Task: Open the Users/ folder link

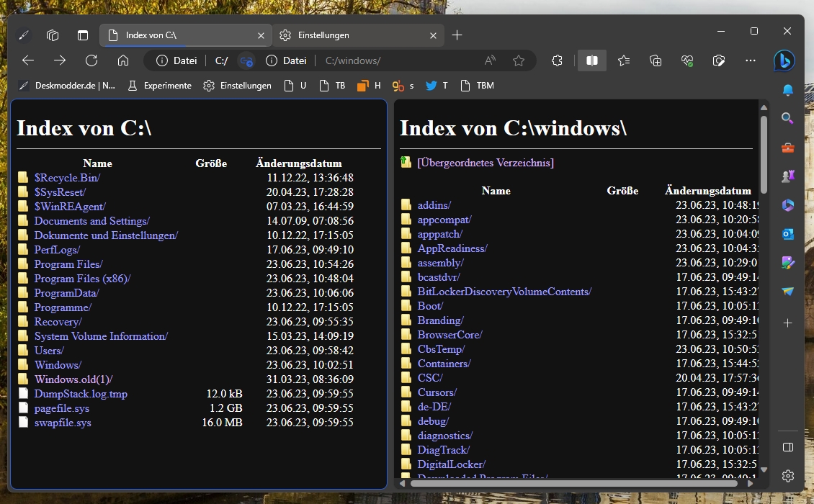Action: click(x=49, y=351)
